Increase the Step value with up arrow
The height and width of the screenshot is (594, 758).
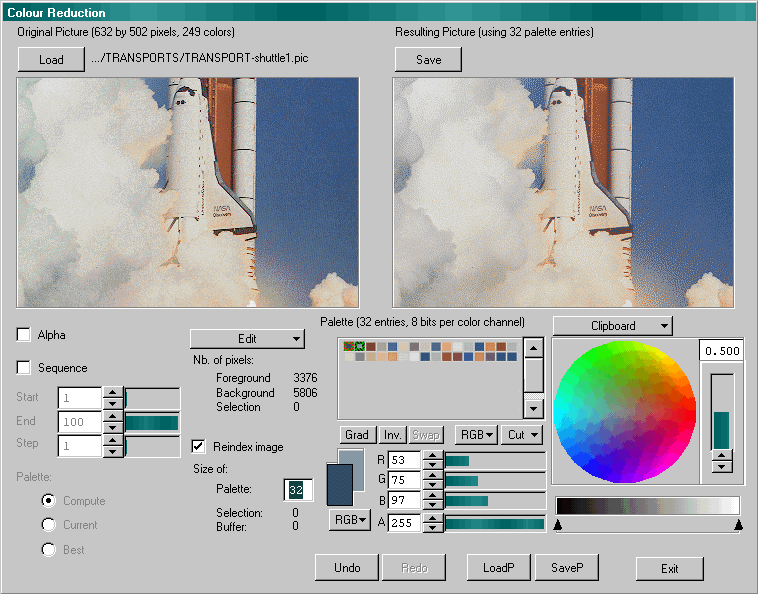point(113,440)
